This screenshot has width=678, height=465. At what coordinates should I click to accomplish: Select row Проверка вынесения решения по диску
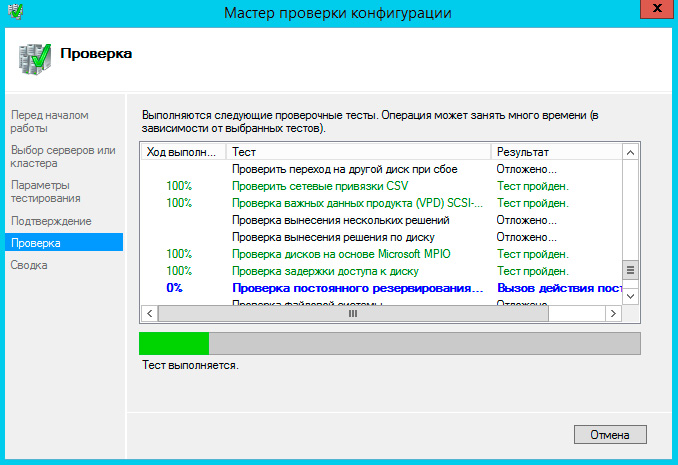pos(382,237)
